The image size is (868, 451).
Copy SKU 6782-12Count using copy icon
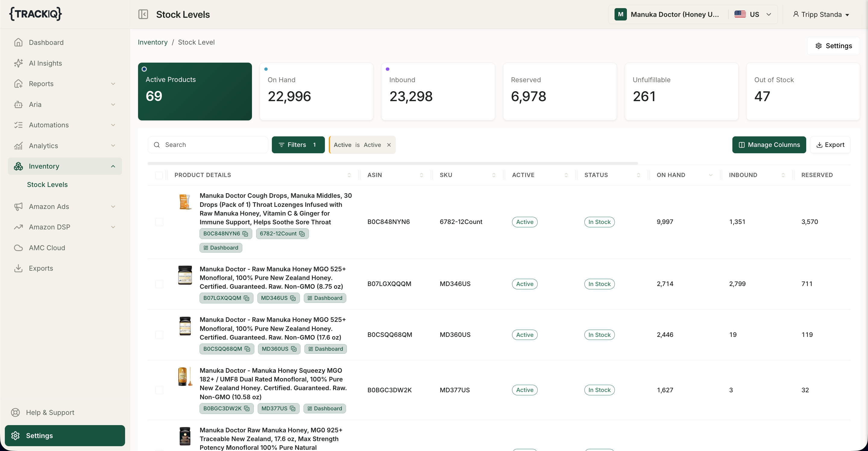(x=302, y=234)
